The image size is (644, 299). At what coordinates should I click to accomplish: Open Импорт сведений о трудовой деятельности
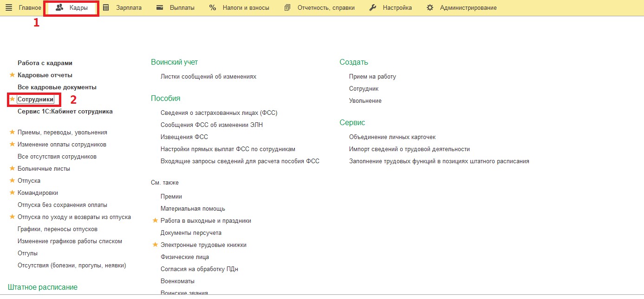410,149
